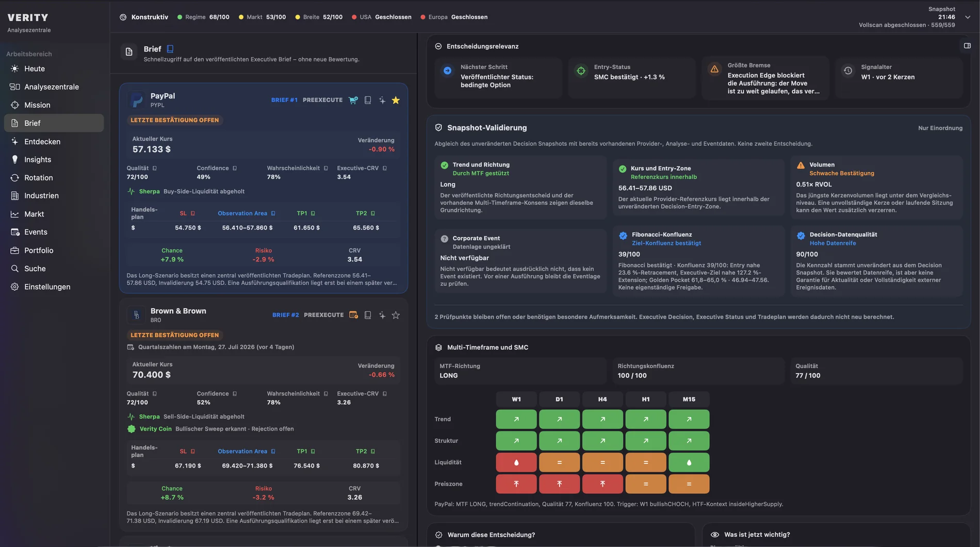This screenshot has height=547, width=980.
Task: Click the SL info icon for Brown & Brown
Action: [x=193, y=452]
